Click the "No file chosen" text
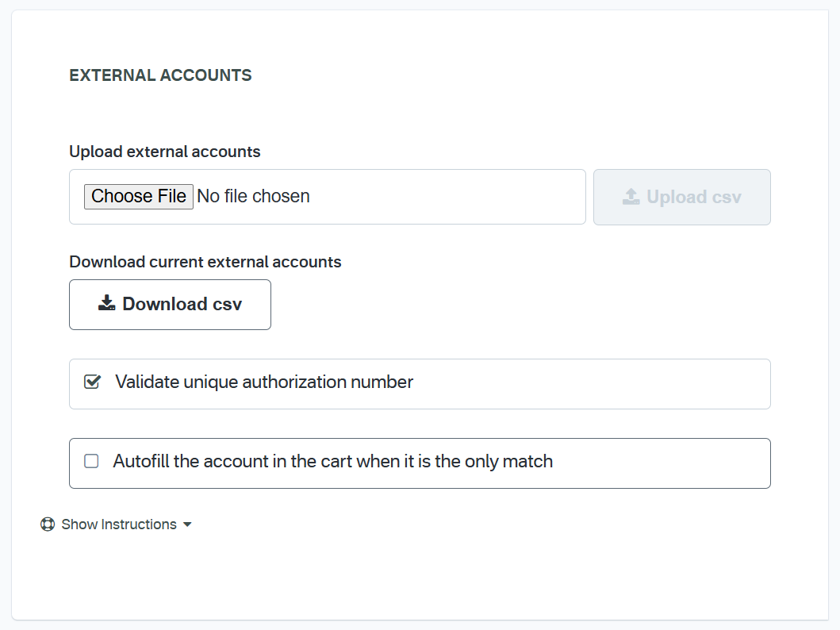Viewport: 840px width, 630px height. click(x=253, y=197)
